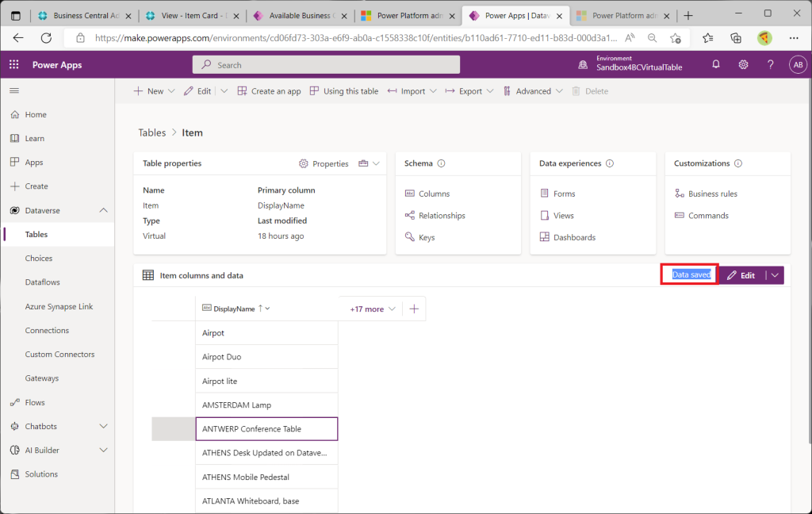Collapse the left navigation hamburger menu
812x514 pixels.
(x=14, y=90)
